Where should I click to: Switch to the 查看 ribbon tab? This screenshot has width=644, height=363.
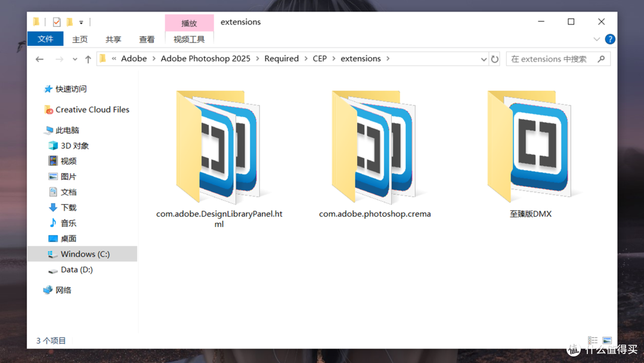147,39
